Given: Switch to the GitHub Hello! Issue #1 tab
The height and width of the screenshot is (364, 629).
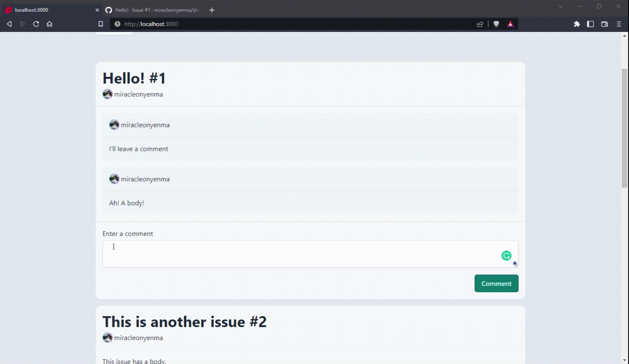Looking at the screenshot, I should (153, 10).
